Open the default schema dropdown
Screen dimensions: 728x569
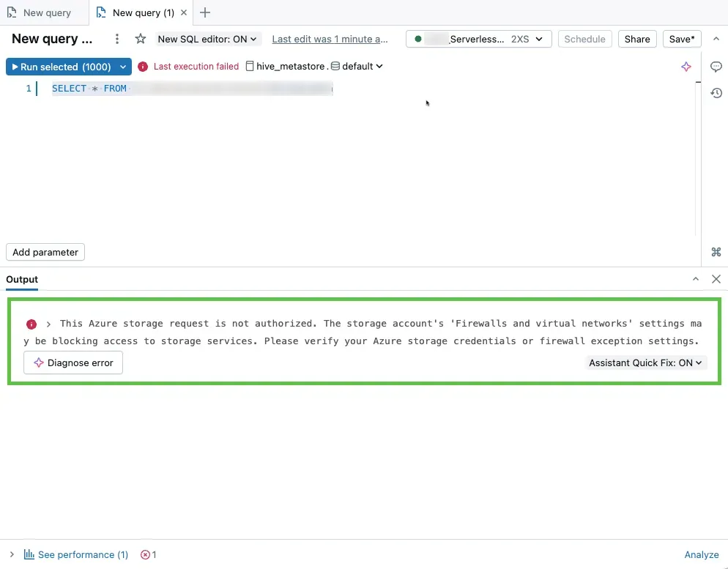click(357, 67)
